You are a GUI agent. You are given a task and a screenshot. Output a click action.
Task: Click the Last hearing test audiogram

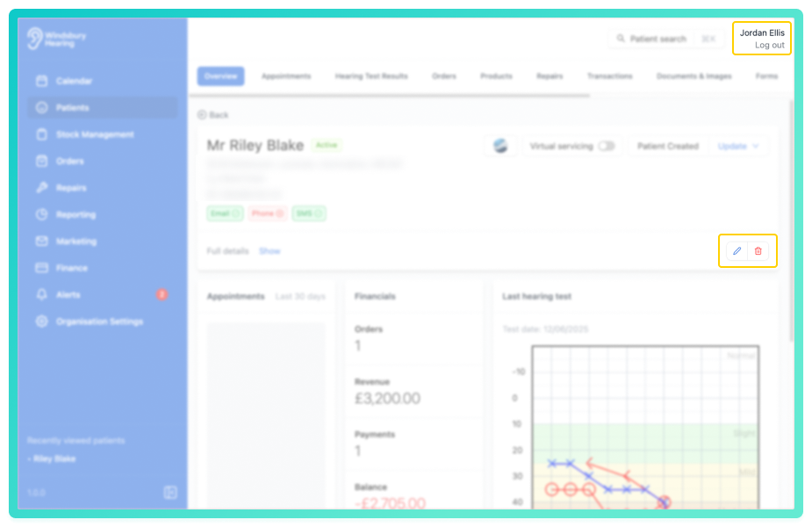point(645,427)
